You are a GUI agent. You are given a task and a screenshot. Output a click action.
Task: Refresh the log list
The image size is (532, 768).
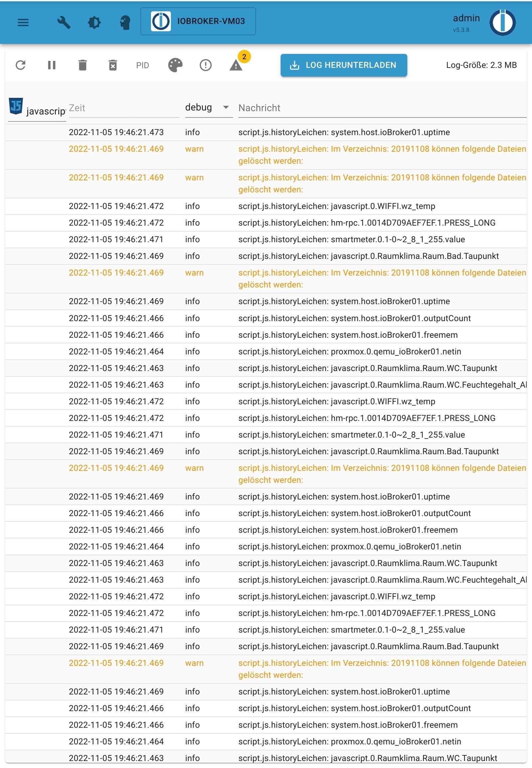(x=21, y=65)
